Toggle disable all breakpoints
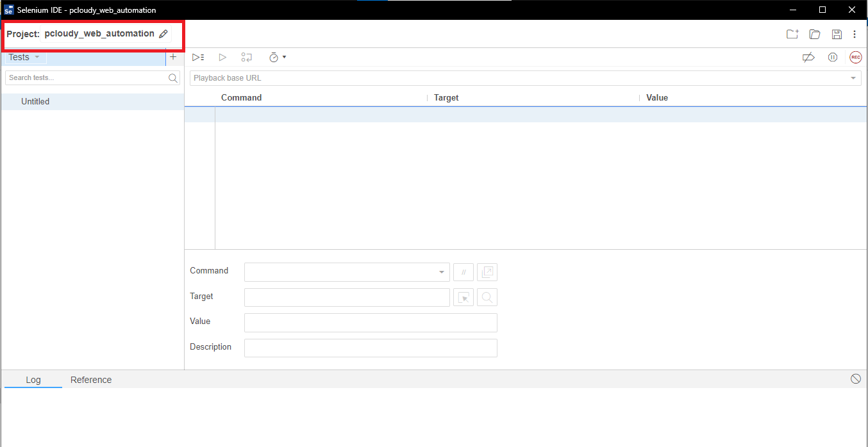The height and width of the screenshot is (447, 868). click(808, 57)
